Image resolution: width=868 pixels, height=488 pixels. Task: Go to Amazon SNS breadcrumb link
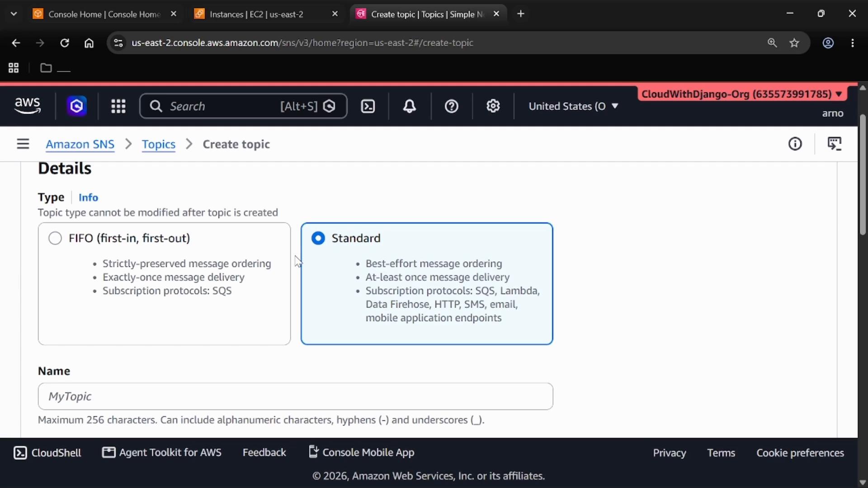coord(80,144)
